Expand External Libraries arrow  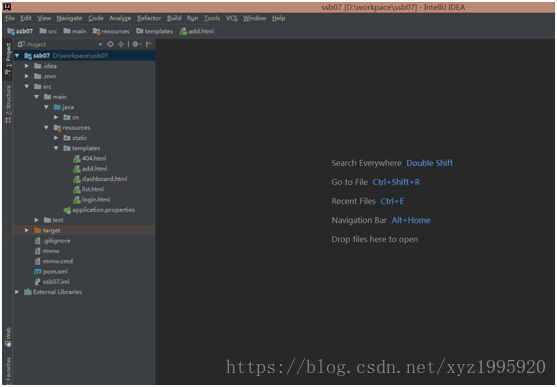(17, 292)
